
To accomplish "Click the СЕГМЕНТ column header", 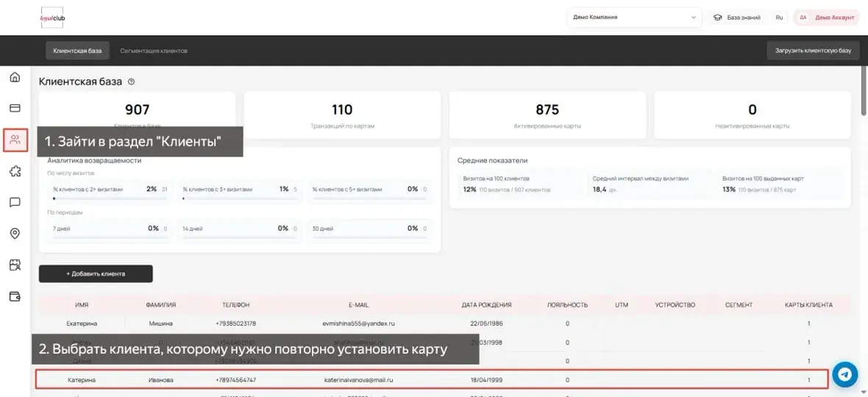I will 739,304.
